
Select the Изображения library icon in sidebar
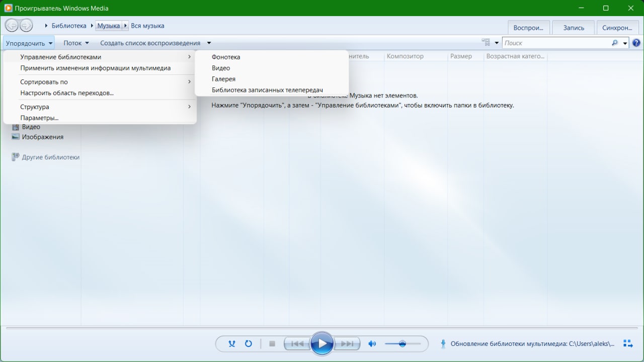click(15, 137)
